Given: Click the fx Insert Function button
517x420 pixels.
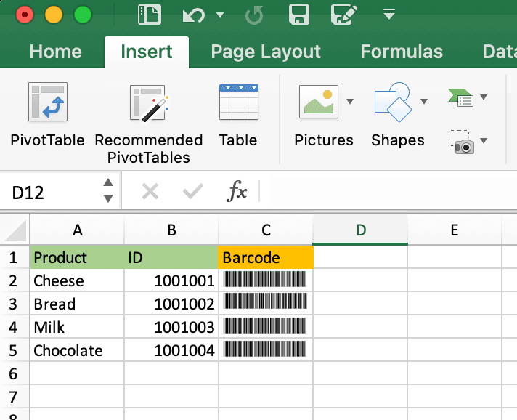Looking at the screenshot, I should 237,190.
